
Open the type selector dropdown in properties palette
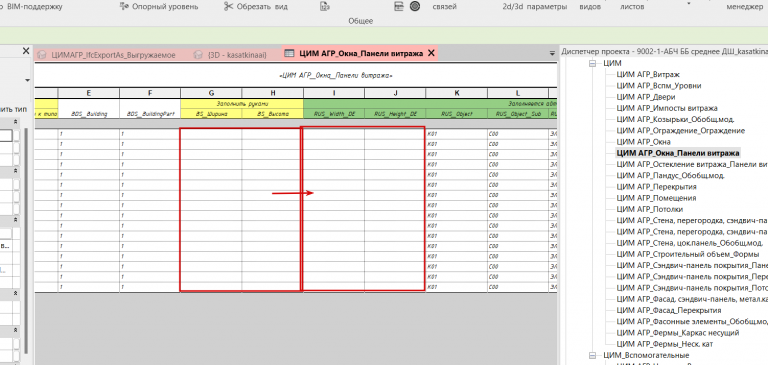click(x=27, y=80)
